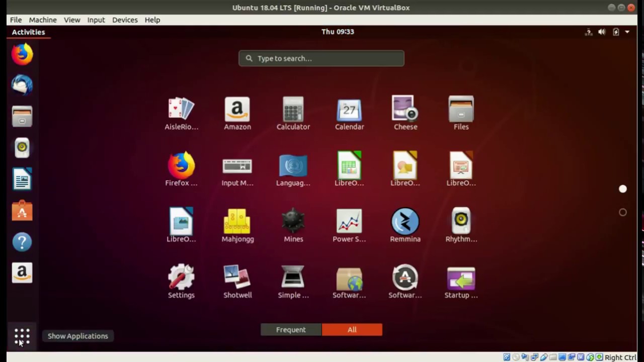Open the clock showing Thu 09:33

(x=338, y=32)
